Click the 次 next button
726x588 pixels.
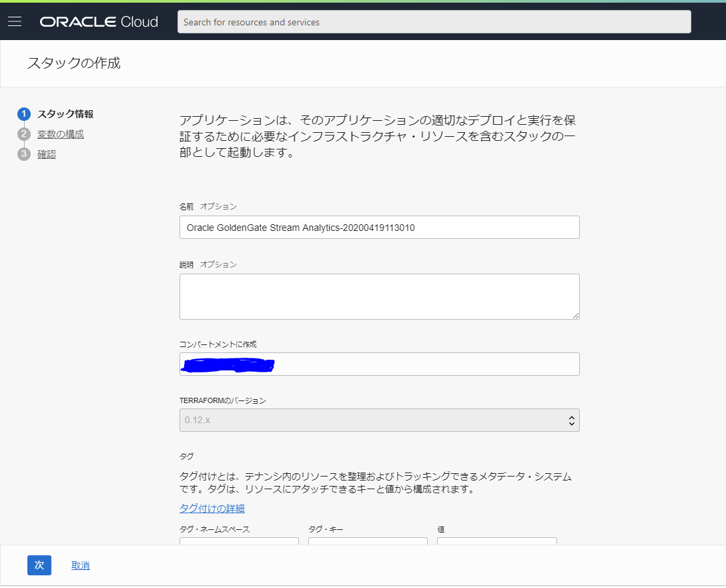(x=39, y=565)
